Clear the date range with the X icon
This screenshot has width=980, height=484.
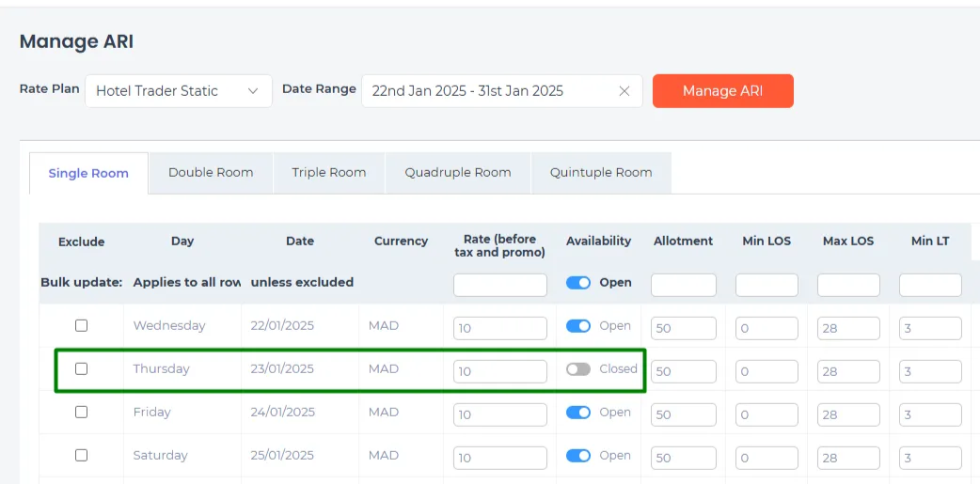tap(624, 91)
